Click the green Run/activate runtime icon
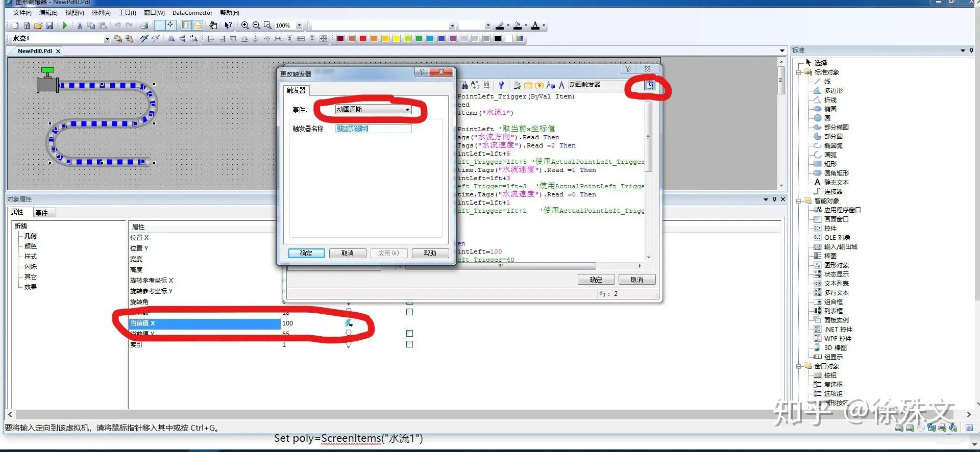The width and height of the screenshot is (980, 452). tap(64, 26)
